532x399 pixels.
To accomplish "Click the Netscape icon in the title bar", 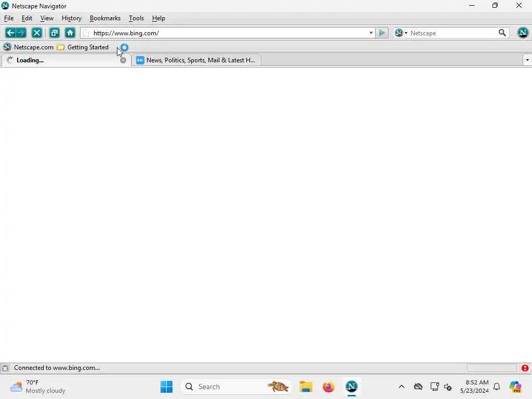I will coord(5,6).
